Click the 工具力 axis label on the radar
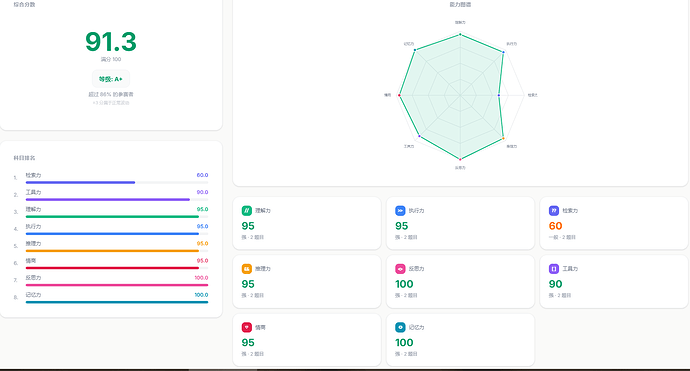Viewport: 690px width, 371px height. click(x=409, y=146)
